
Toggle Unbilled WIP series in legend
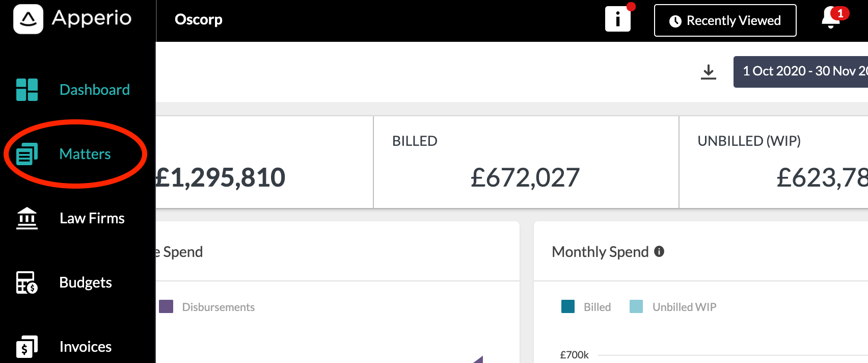(x=673, y=307)
